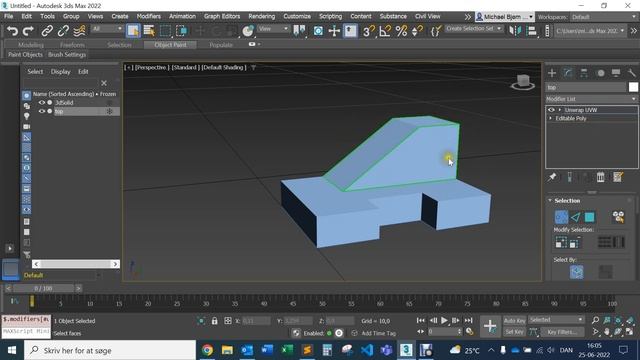
Task: Open the project path dropdown in toolbar
Action: coord(590,31)
